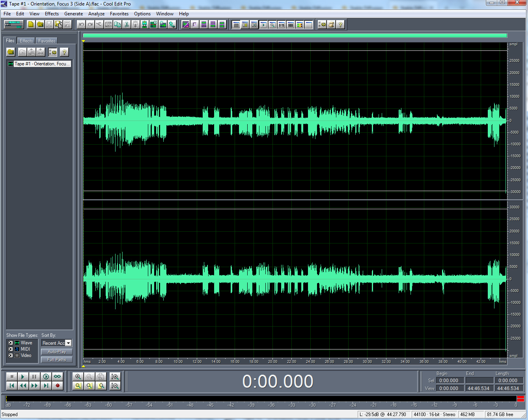Click the 0:15 time window toolbar icon
The image size is (528, 420).
281,25
